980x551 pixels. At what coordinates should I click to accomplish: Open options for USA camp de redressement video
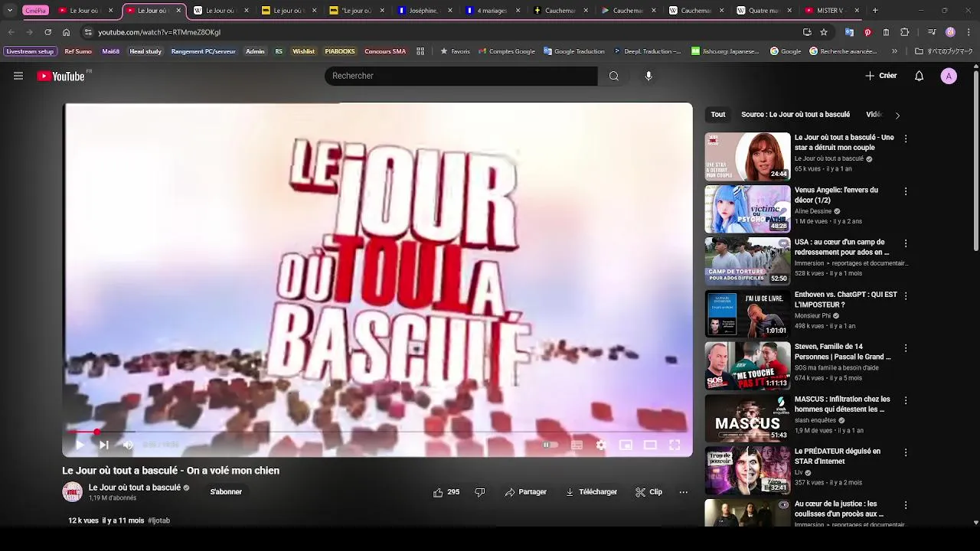pyautogui.click(x=906, y=243)
